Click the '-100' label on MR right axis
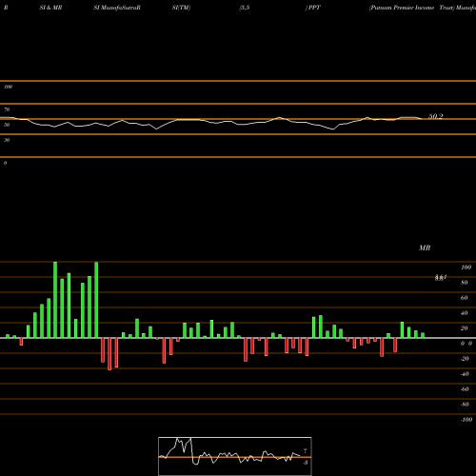Viewport: 476px width, 476px height. tap(466, 420)
